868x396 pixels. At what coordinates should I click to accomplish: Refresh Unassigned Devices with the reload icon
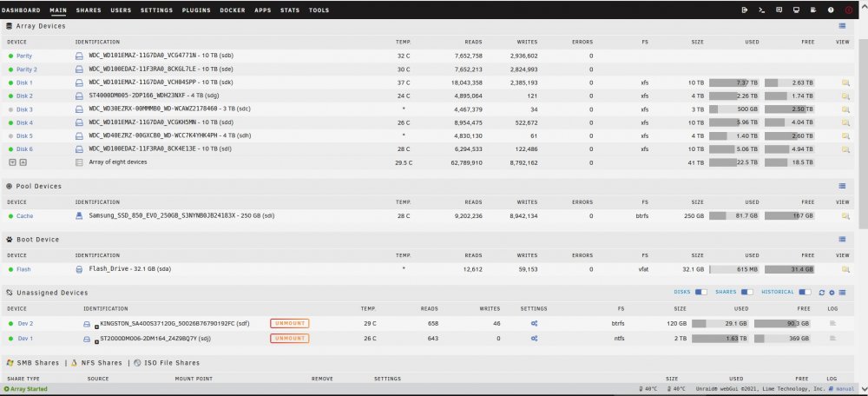click(821, 293)
